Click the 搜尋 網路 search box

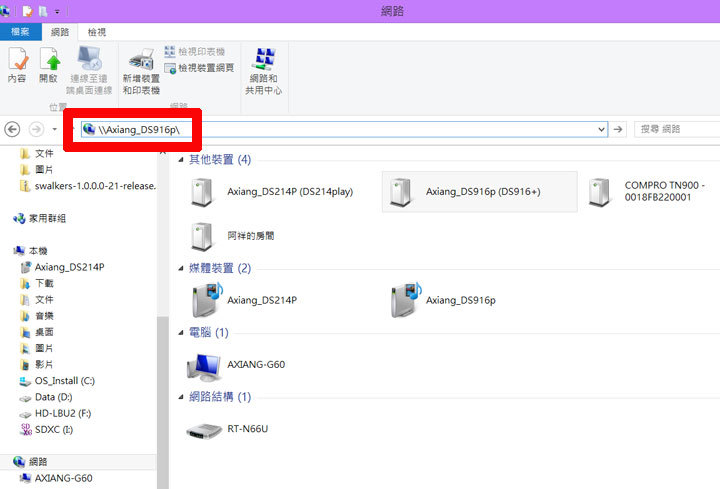tap(677, 129)
